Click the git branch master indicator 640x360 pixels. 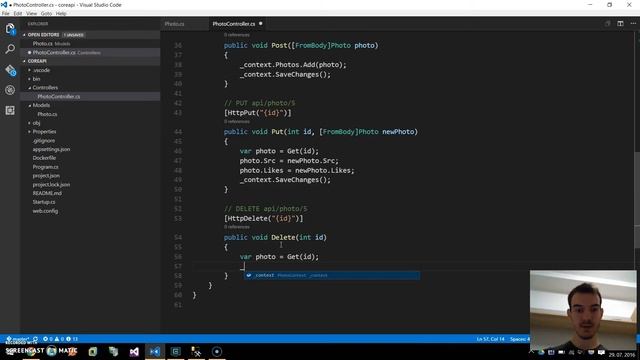pos(18,339)
